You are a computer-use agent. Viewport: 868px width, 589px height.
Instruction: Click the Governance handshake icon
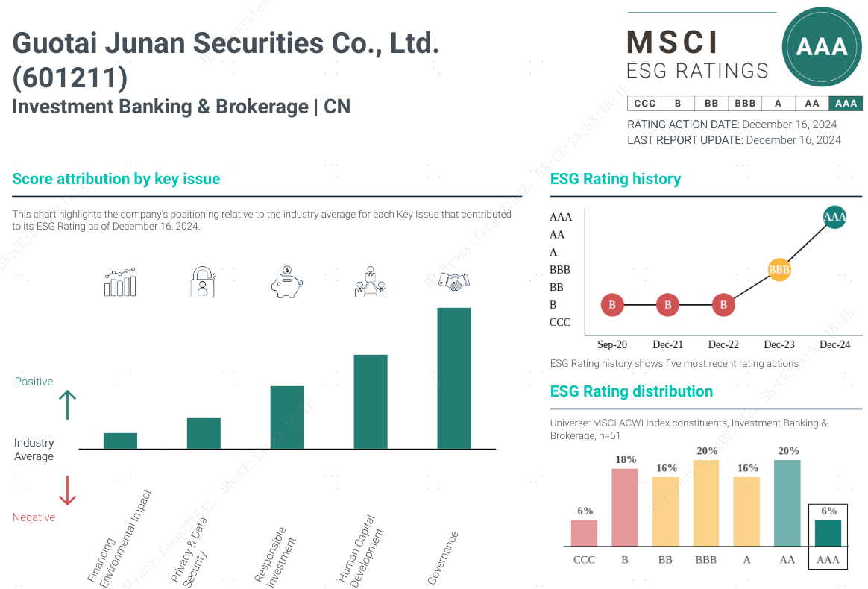coord(453,281)
